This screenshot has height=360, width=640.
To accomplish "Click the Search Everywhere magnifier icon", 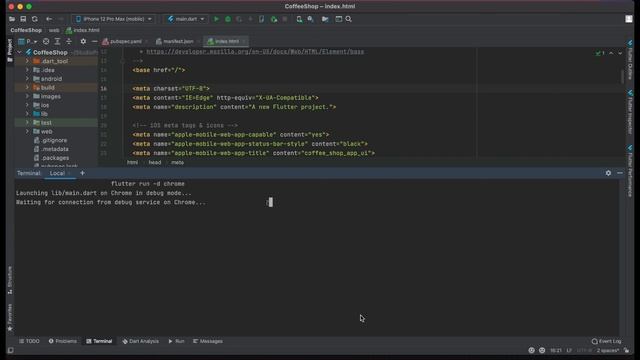I will tap(349, 19).
